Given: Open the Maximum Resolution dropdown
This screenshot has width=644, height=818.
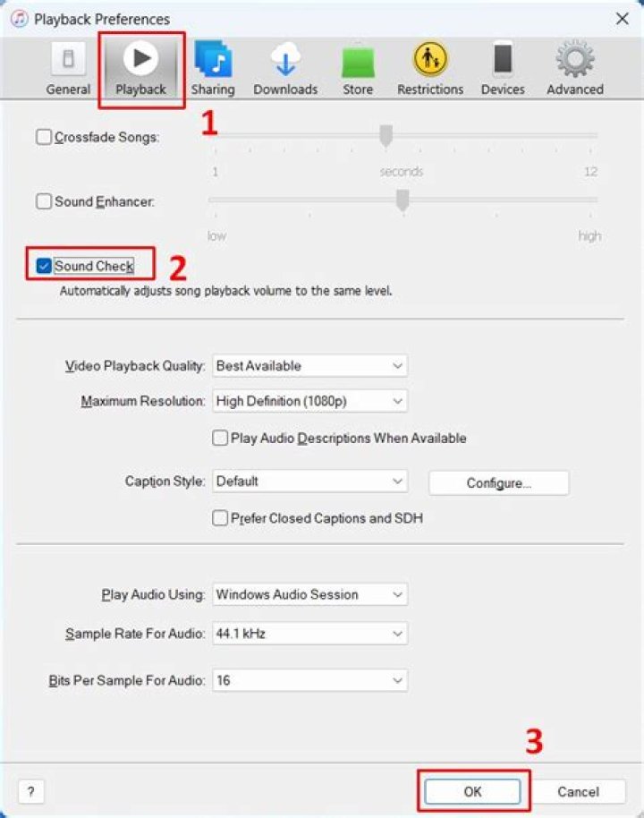Looking at the screenshot, I should click(x=309, y=402).
